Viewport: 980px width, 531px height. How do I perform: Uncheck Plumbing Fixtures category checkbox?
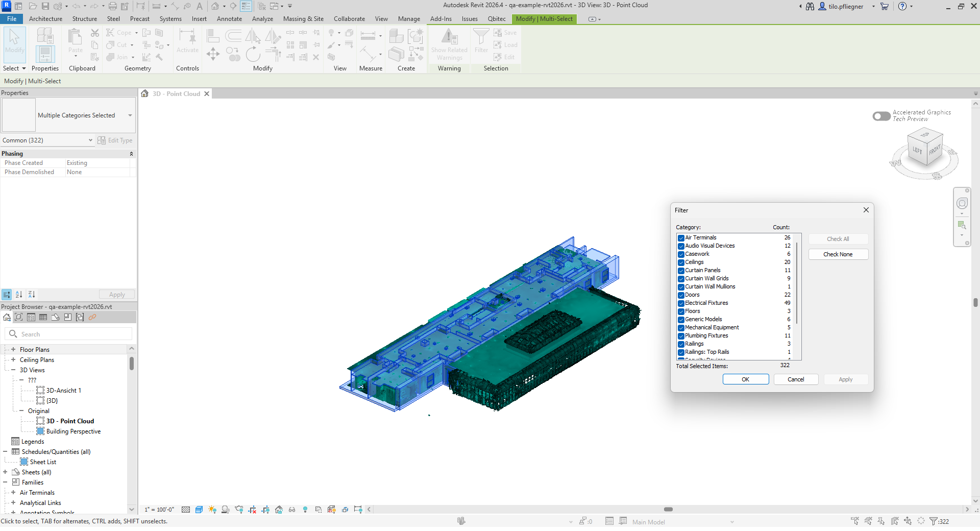pyautogui.click(x=681, y=336)
